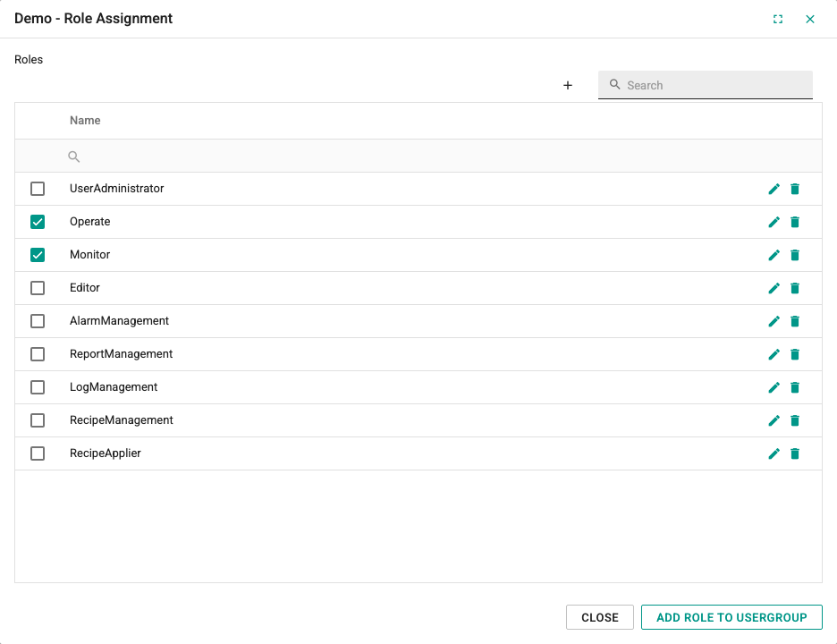Edit the UserAdministrator role

click(774, 189)
